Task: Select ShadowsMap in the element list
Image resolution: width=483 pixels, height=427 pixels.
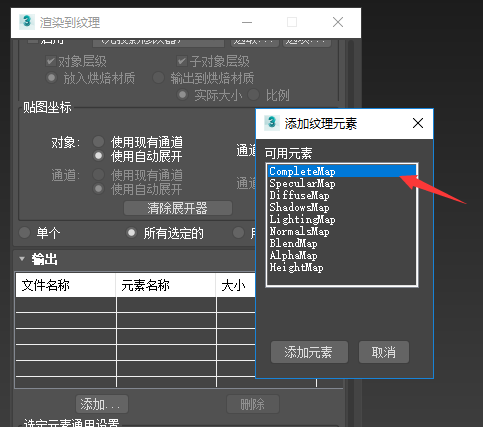Action: (342, 207)
